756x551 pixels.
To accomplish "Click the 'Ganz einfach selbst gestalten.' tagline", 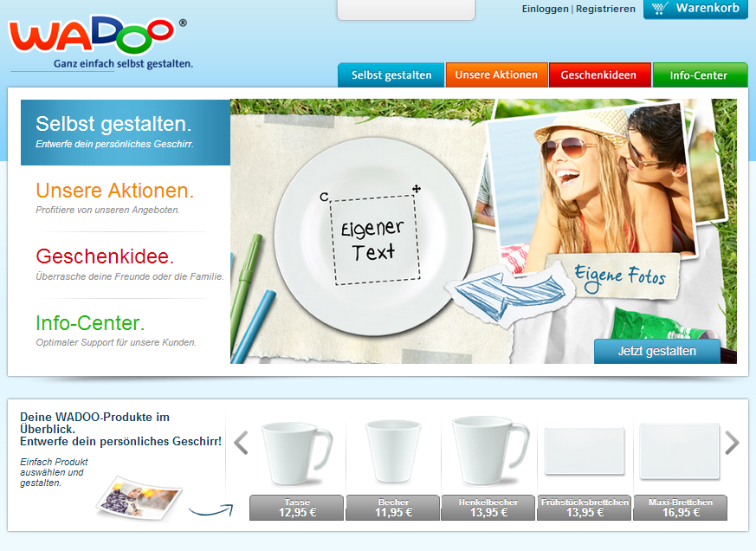I will [x=124, y=64].
